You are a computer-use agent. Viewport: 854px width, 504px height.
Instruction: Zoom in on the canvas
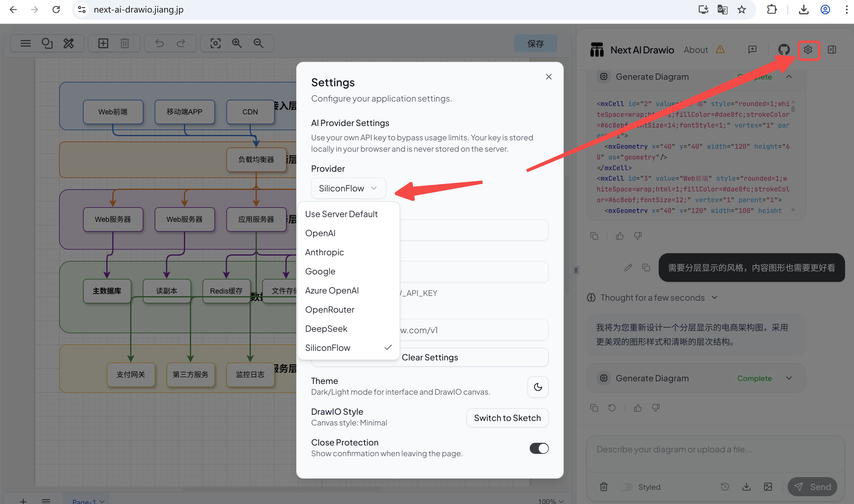tap(237, 43)
